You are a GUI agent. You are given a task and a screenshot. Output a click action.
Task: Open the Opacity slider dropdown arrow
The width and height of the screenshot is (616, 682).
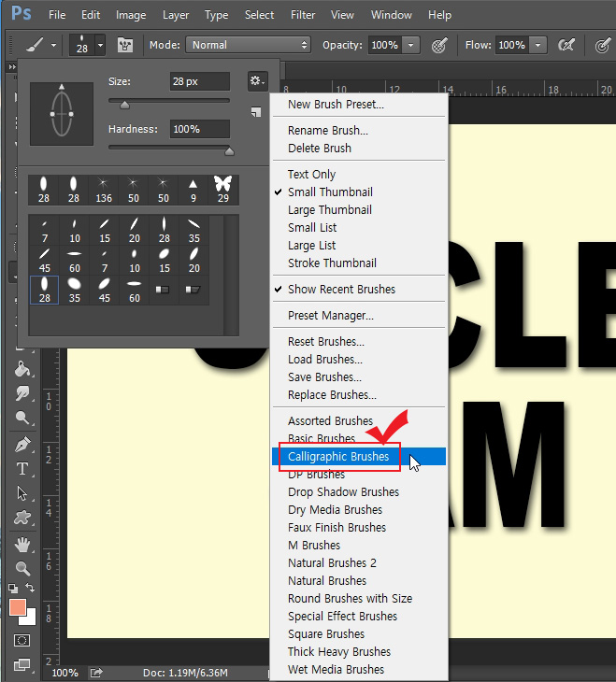coord(410,45)
